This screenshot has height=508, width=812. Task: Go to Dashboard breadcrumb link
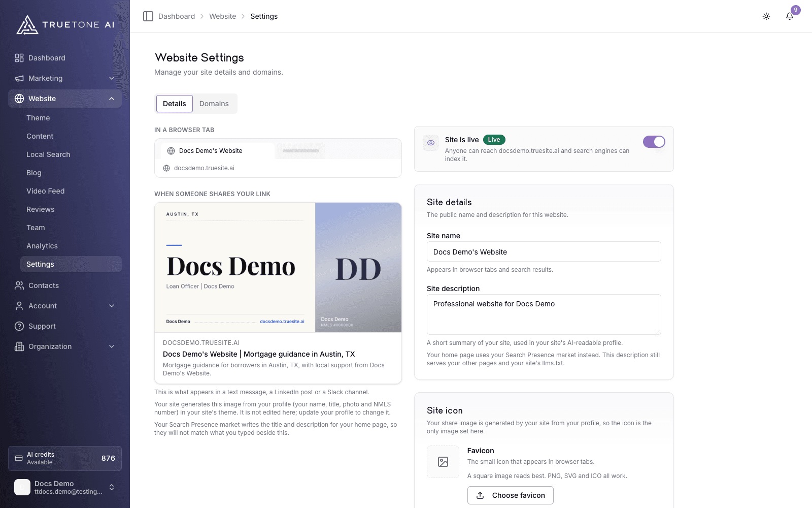point(177,16)
